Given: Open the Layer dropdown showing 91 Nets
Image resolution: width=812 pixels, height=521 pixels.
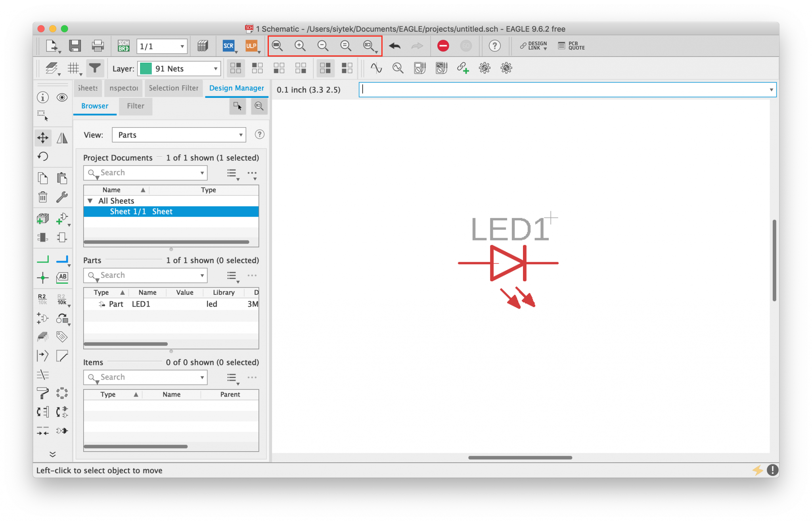Looking at the screenshot, I should [x=178, y=68].
